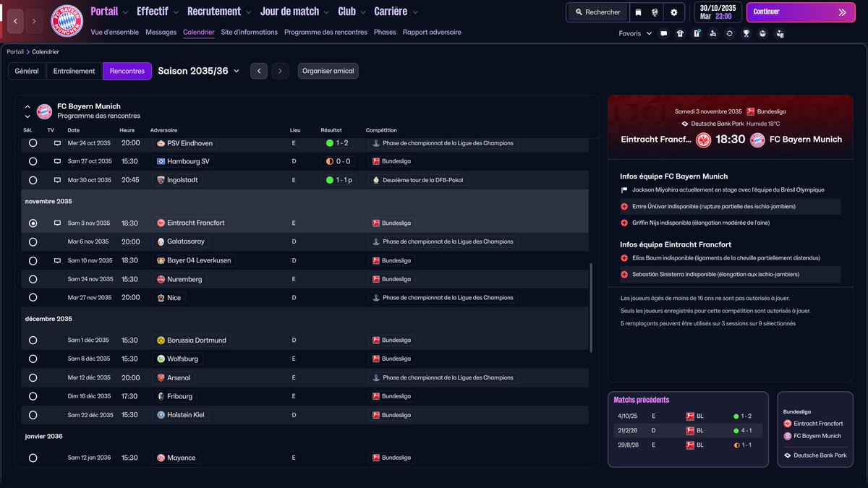
Task: Click the 1 - 2 result for PSV Eindhoven
Action: click(338, 143)
